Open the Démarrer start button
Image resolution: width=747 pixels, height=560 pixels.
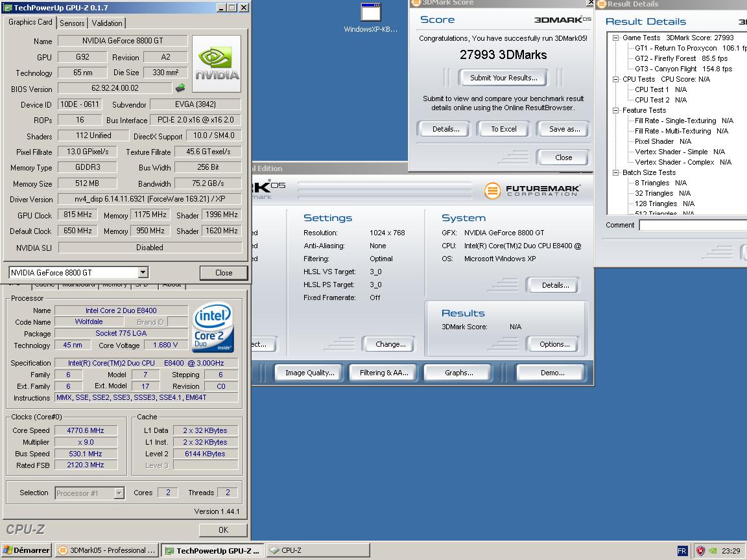point(27,550)
